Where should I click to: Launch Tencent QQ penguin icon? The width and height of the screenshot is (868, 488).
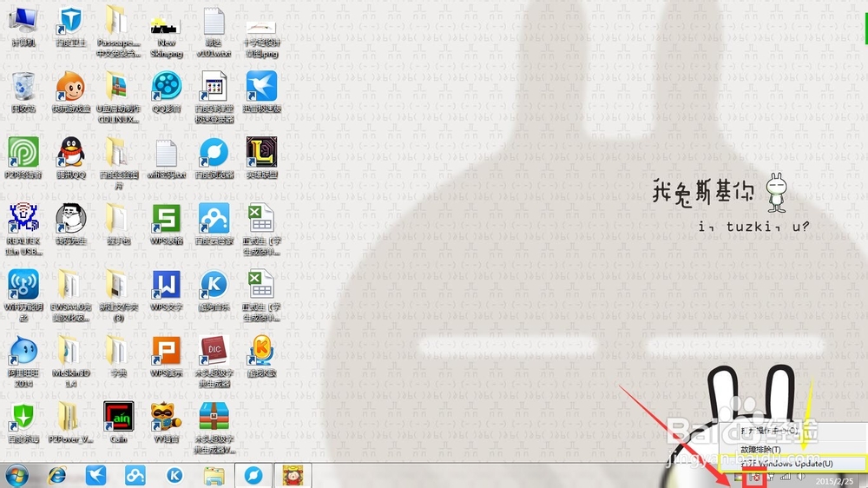[71, 158]
